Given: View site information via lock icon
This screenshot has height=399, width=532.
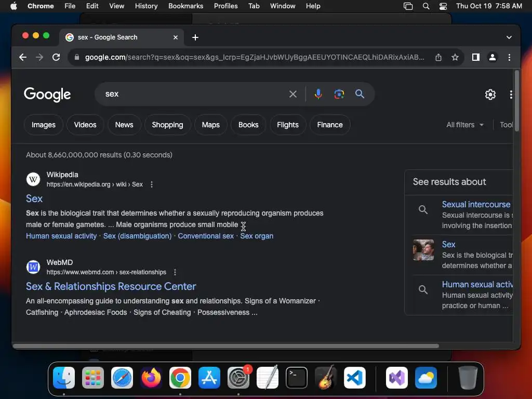Looking at the screenshot, I should [x=77, y=57].
